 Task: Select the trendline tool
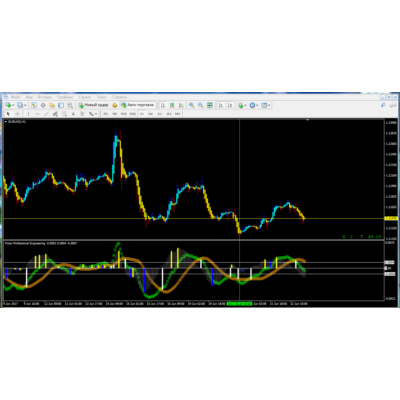(x=46, y=114)
